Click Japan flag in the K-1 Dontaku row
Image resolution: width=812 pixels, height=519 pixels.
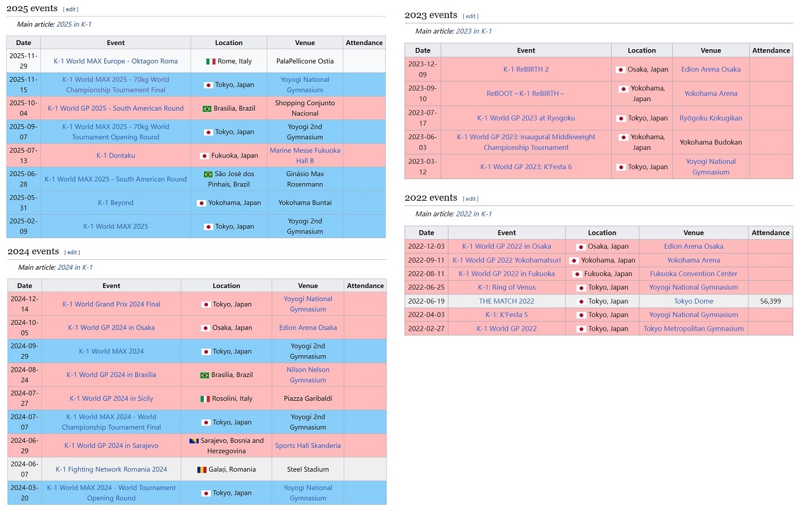point(204,156)
